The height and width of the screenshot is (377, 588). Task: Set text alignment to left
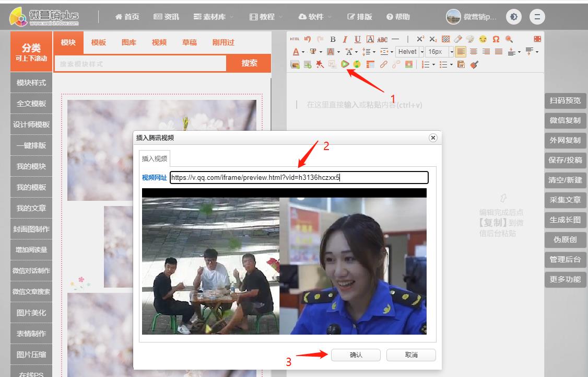click(x=461, y=51)
